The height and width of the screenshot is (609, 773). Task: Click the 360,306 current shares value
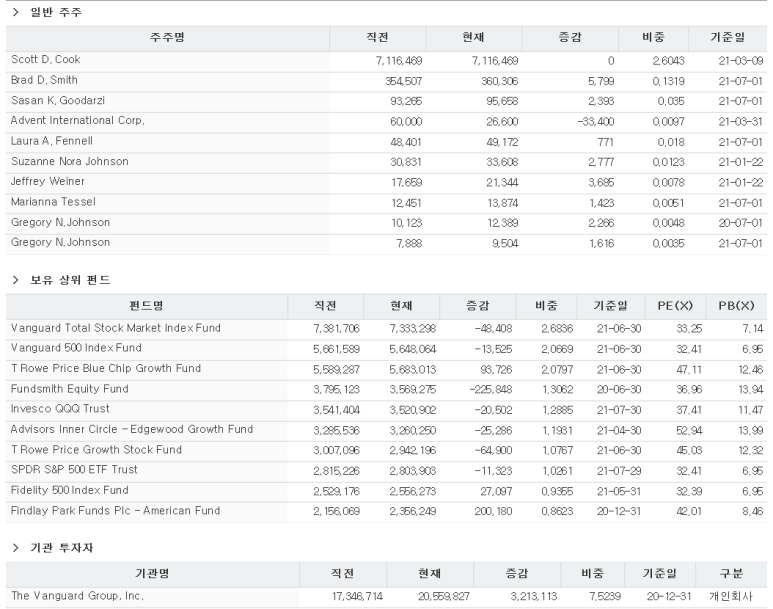click(499, 81)
